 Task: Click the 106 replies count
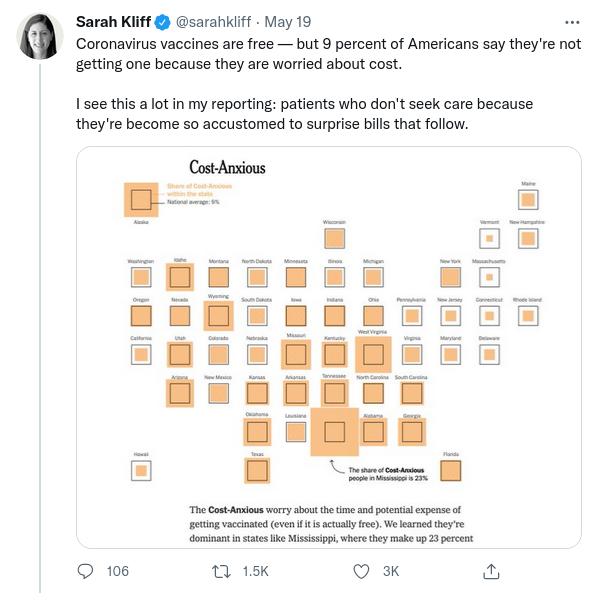[117, 571]
